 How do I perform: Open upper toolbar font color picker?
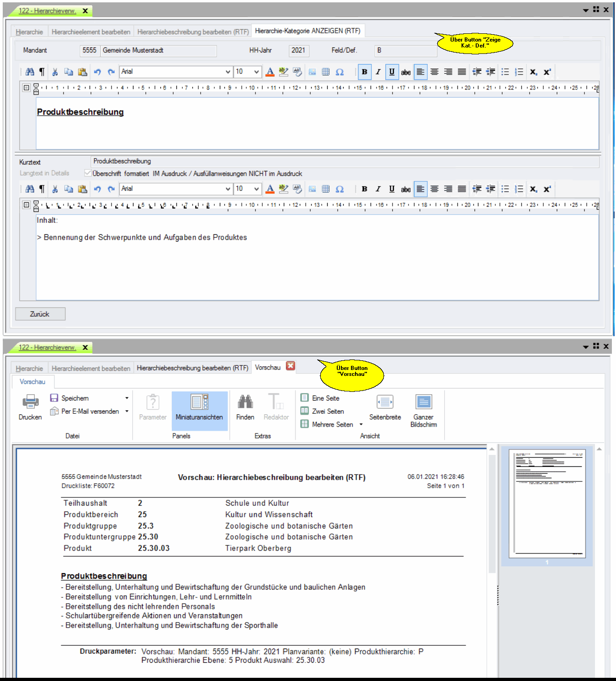coord(270,72)
